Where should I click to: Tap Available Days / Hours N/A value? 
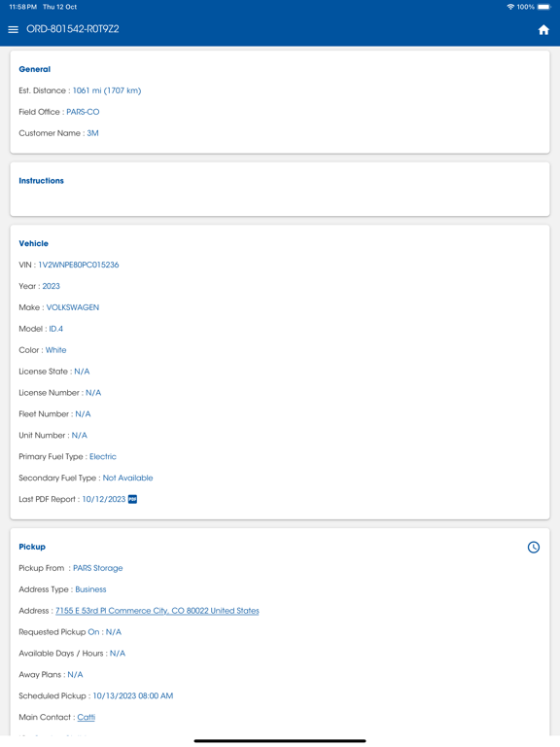tap(118, 654)
